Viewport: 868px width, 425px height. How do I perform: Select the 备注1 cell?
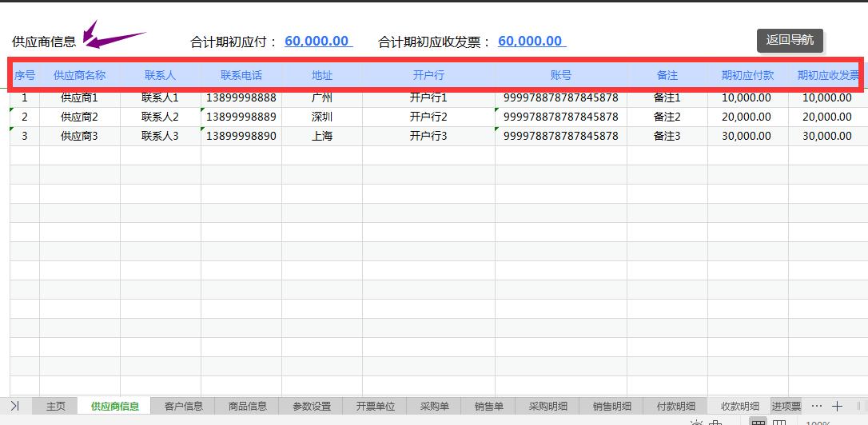[667, 98]
